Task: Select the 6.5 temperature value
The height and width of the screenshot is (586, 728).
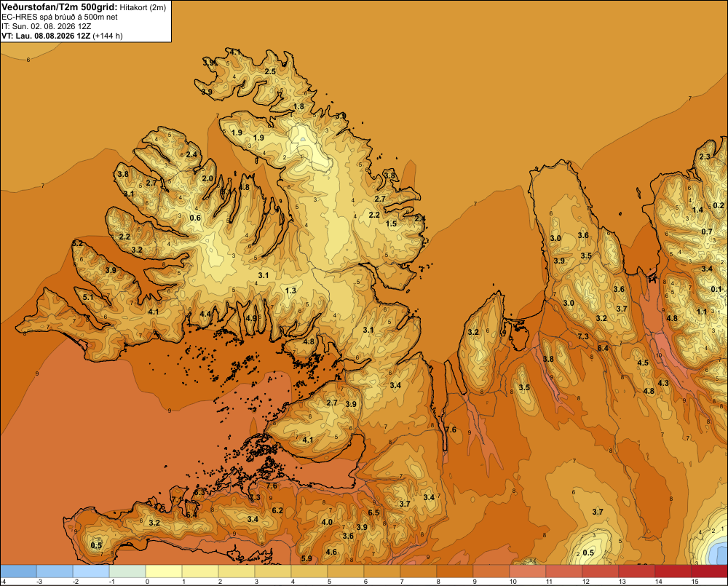Action: pos(373,512)
